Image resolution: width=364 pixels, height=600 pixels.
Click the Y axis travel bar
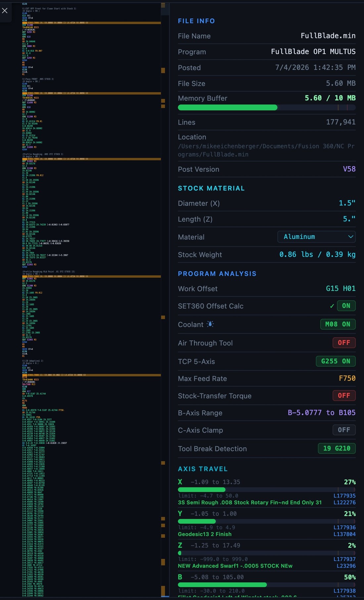[x=267, y=521]
